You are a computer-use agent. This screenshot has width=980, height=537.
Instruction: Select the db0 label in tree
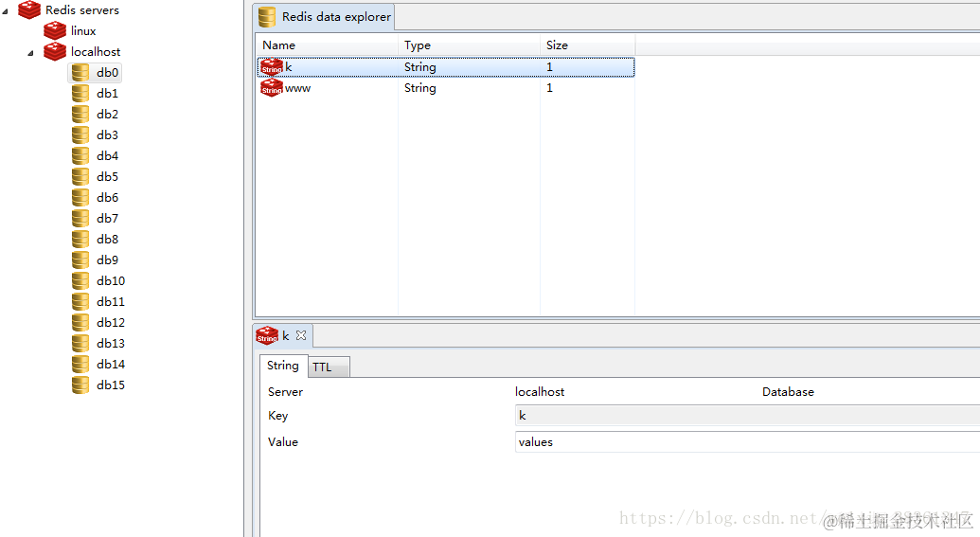[108, 73]
